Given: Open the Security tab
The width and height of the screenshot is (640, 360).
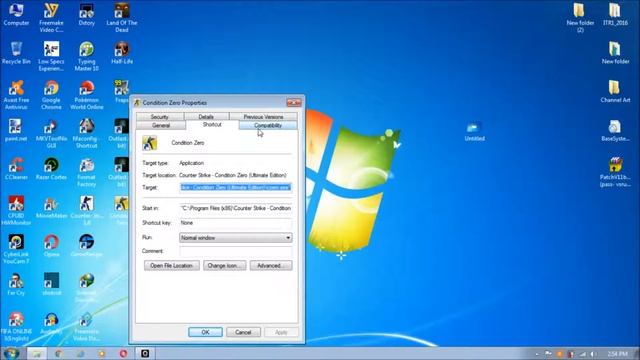Looking at the screenshot, I should [x=159, y=117].
